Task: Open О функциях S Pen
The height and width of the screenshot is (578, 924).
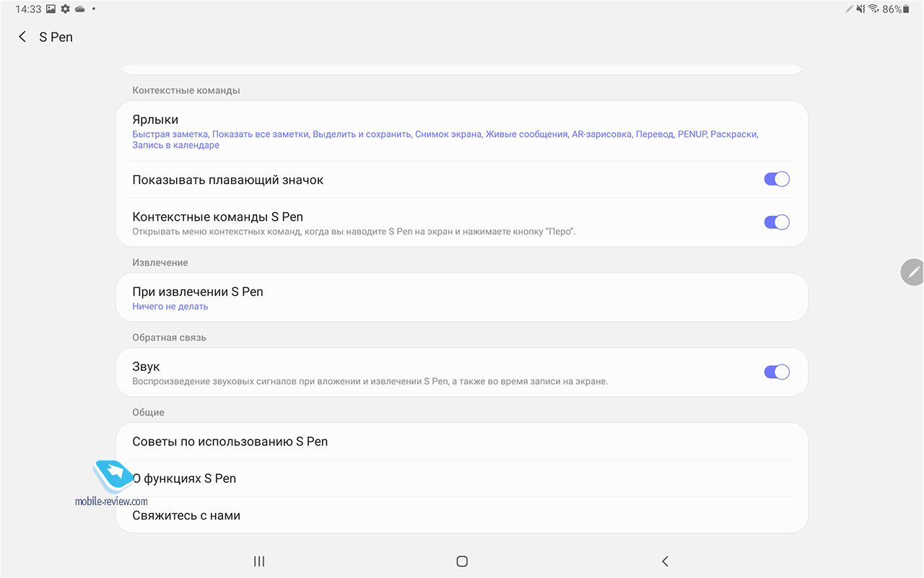Action: [462, 478]
